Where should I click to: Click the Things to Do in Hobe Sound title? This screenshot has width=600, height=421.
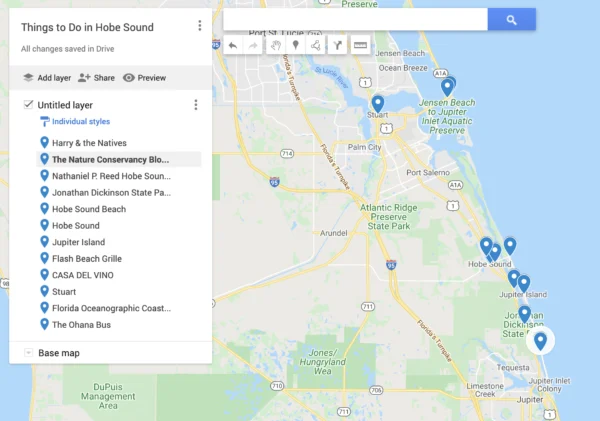(x=87, y=27)
